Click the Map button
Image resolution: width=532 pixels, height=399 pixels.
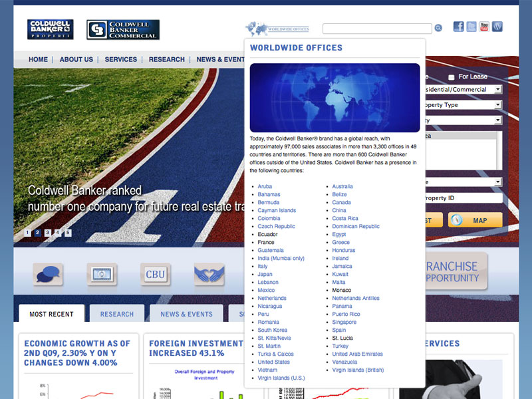(x=475, y=220)
